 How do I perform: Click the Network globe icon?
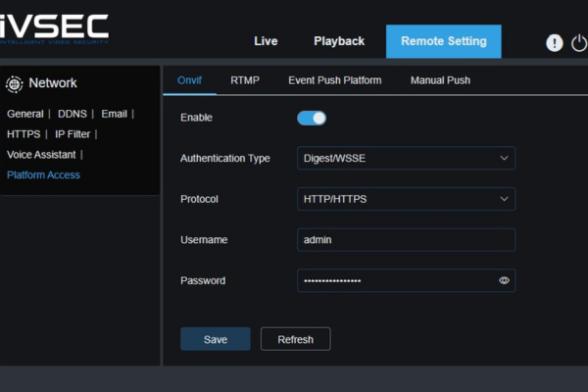(15, 84)
